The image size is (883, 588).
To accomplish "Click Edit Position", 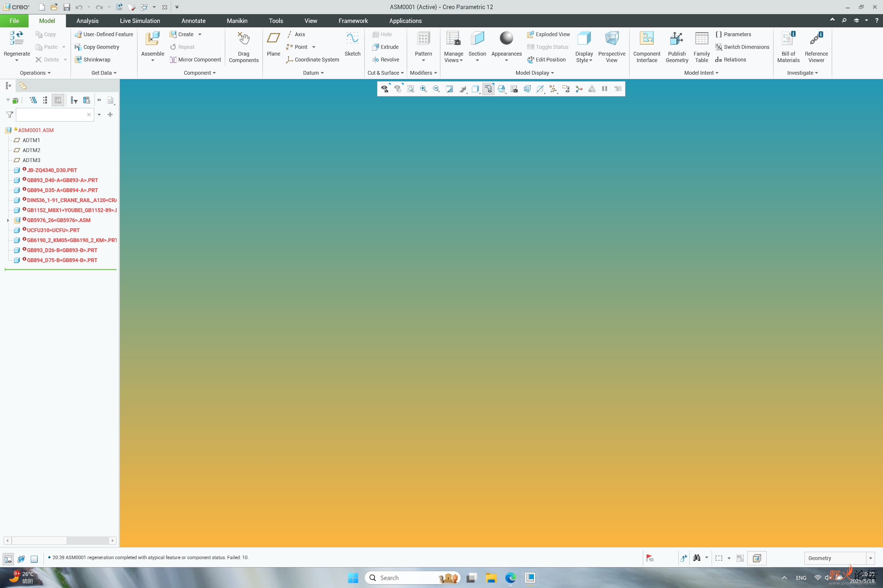I will tap(546, 60).
